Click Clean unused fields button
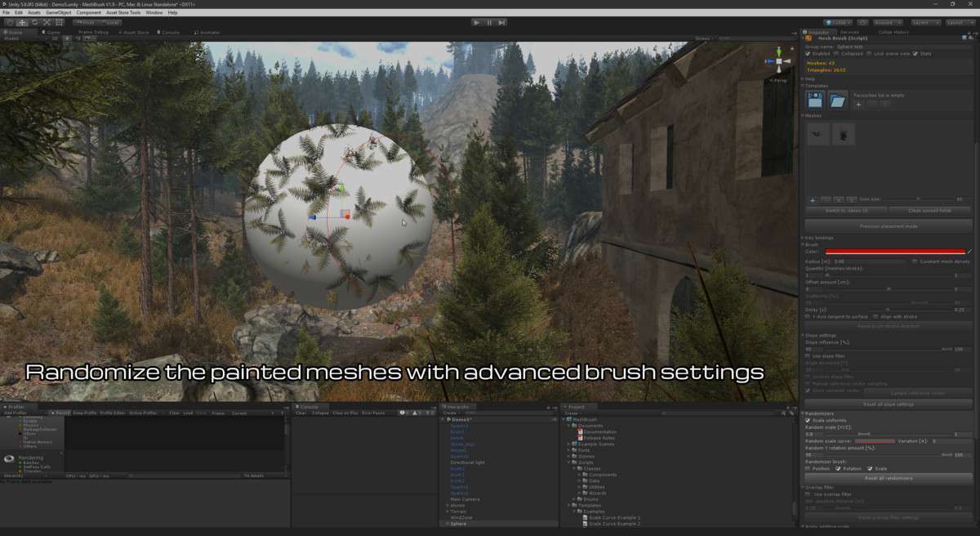 (930, 211)
